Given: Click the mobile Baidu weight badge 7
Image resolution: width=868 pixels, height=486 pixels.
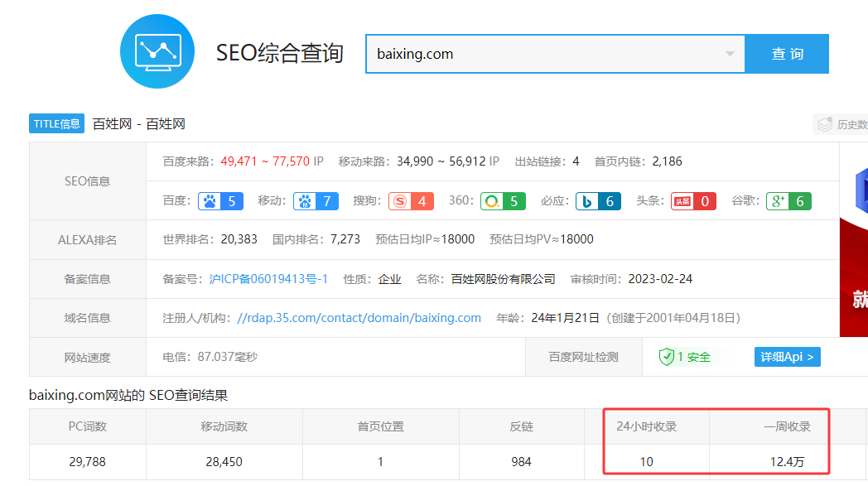Looking at the screenshot, I should (x=316, y=201).
